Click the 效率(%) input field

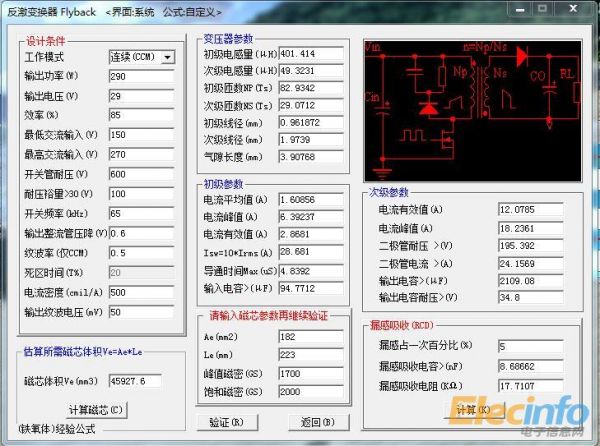[142, 115]
